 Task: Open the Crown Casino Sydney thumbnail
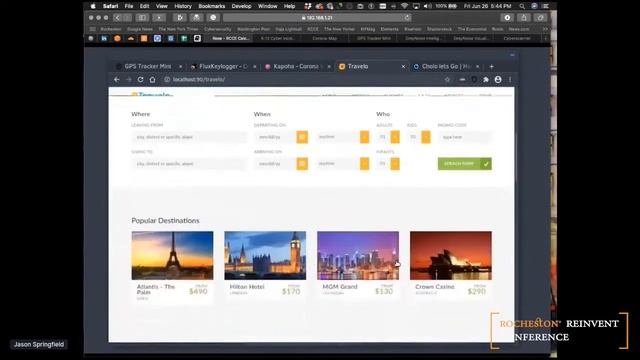[x=451, y=256]
